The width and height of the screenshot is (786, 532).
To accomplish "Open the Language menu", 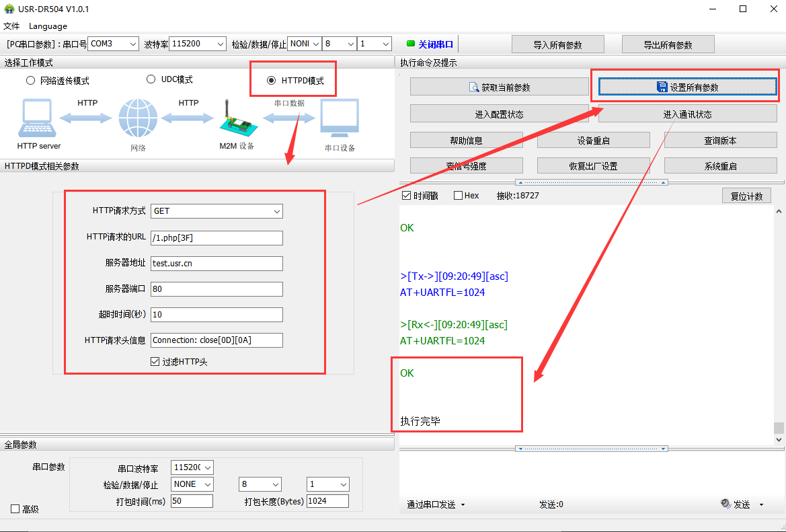I will 48,26.
